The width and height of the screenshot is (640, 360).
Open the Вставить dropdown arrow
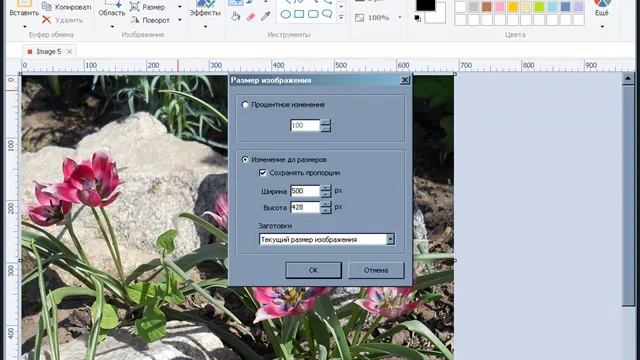(24, 27)
